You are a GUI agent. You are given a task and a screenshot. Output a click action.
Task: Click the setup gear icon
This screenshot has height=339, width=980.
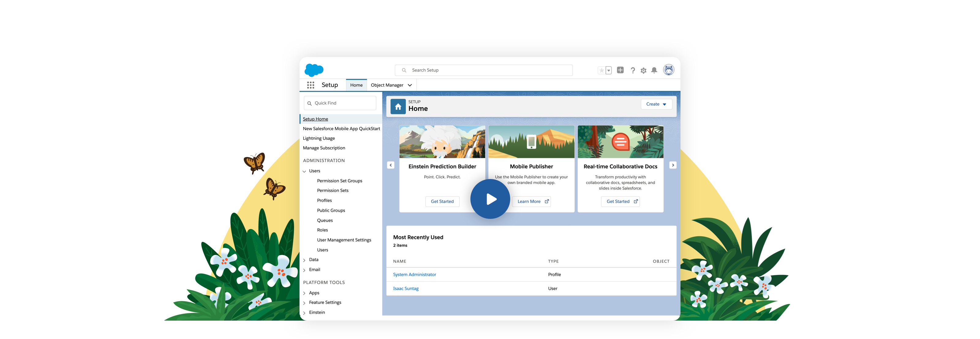pyautogui.click(x=643, y=70)
